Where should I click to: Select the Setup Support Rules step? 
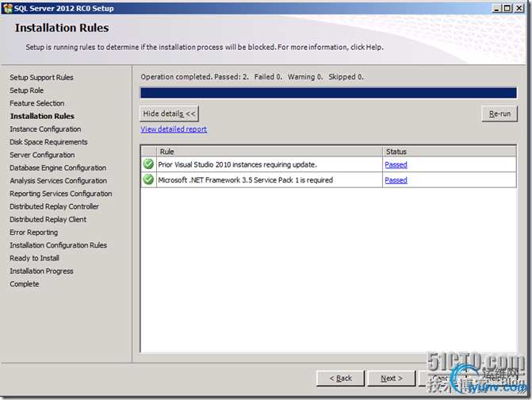41,78
